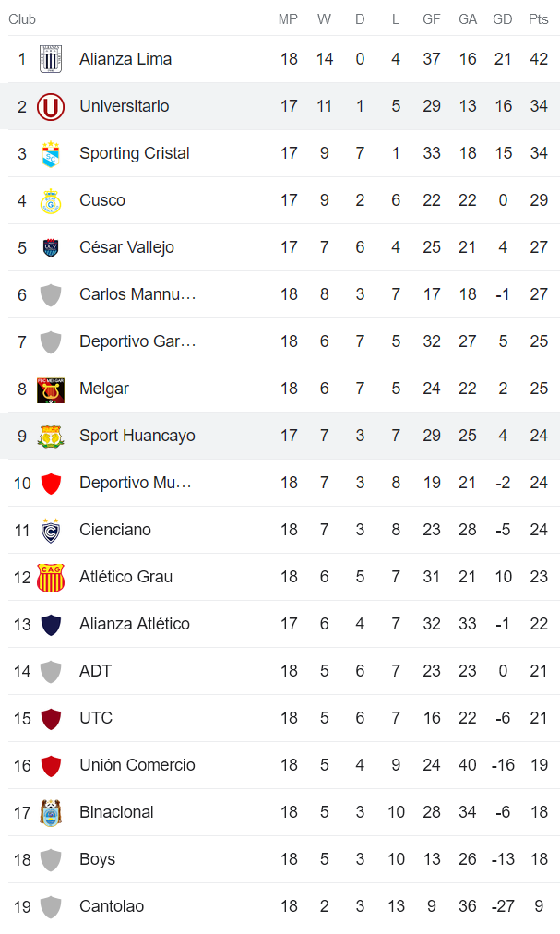
Task: Click the Club column header
Action: tap(22, 19)
